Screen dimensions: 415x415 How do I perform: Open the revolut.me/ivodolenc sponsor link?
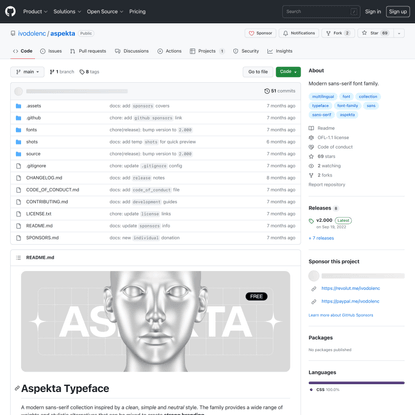[x=350, y=288]
